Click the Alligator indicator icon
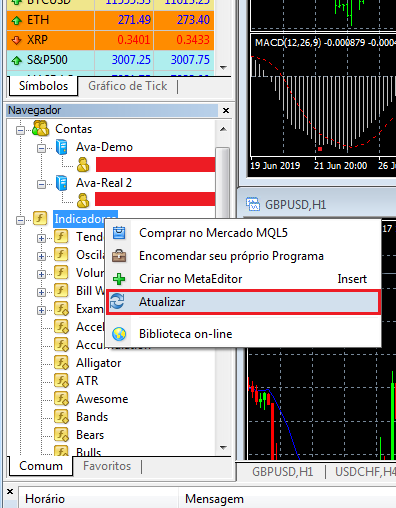This screenshot has width=396, height=508. click(x=61, y=363)
